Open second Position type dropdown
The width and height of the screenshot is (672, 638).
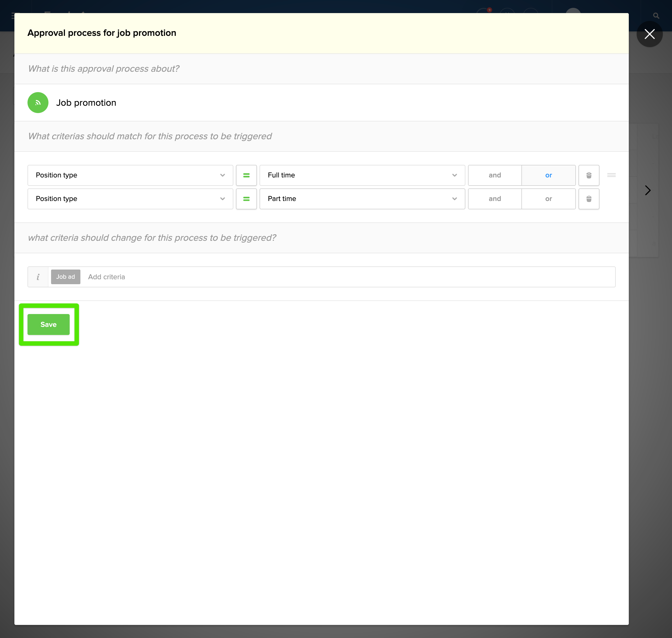coord(130,199)
